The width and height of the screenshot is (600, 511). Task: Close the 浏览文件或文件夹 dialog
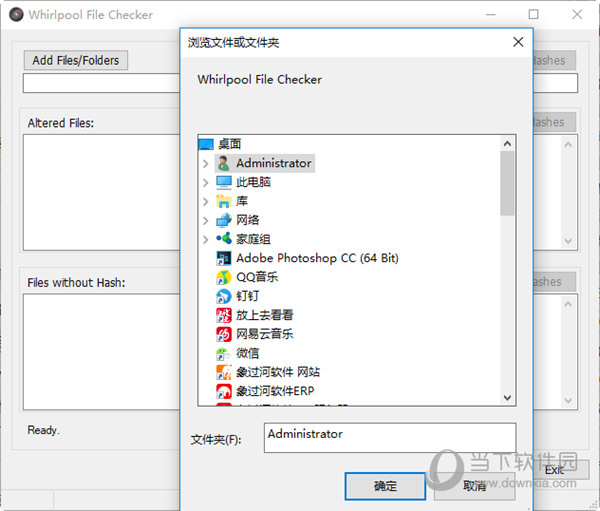518,42
